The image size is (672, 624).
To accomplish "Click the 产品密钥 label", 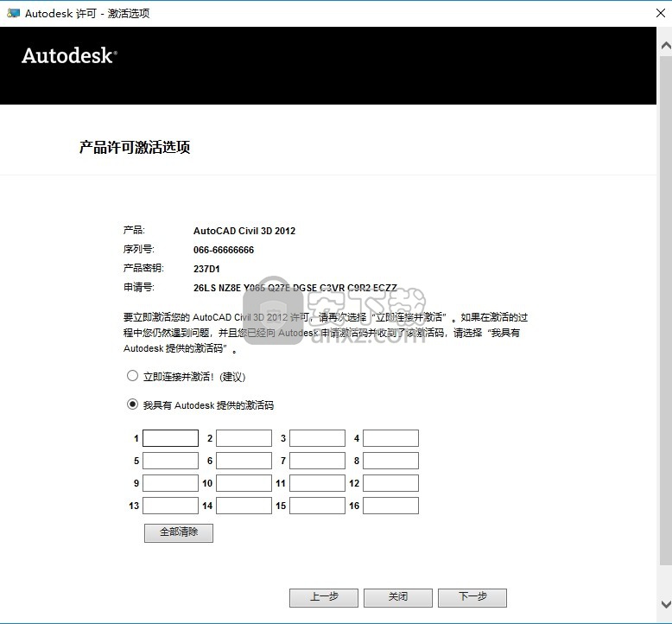I will pos(143,268).
